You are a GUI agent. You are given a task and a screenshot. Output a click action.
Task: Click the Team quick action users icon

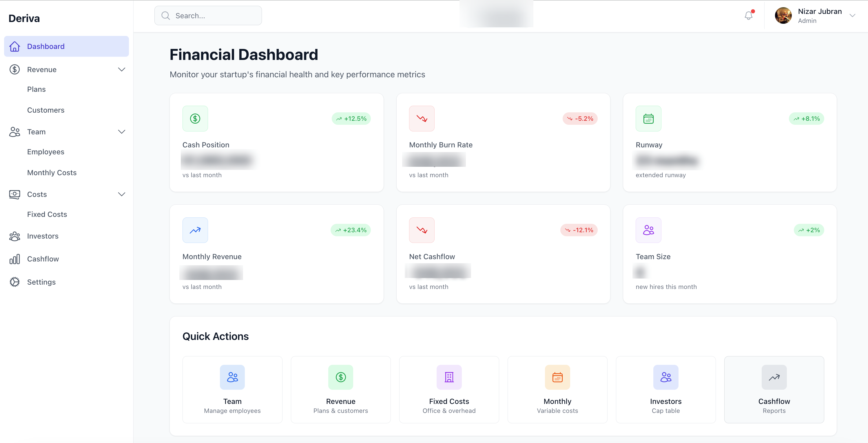pyautogui.click(x=232, y=377)
